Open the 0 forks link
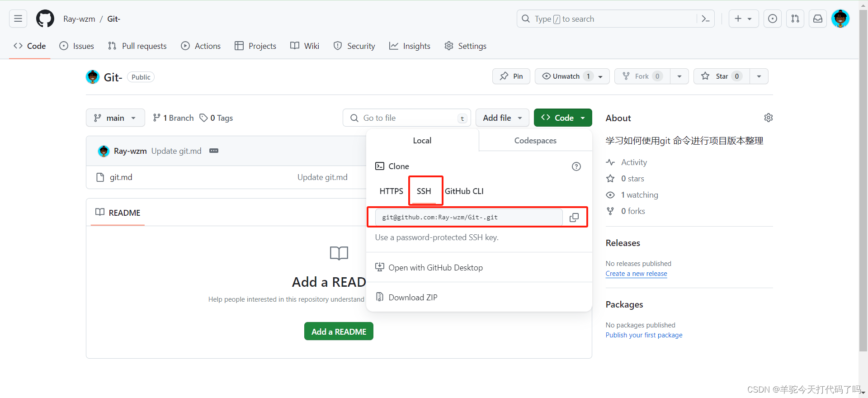 626,211
